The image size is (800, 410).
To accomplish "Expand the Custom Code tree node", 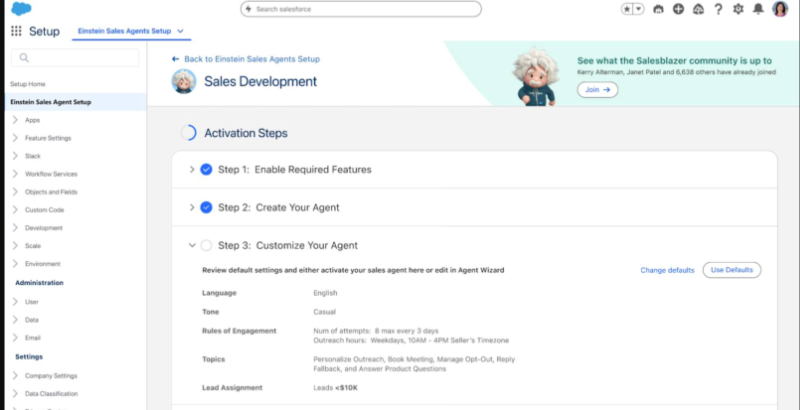I will pos(15,210).
